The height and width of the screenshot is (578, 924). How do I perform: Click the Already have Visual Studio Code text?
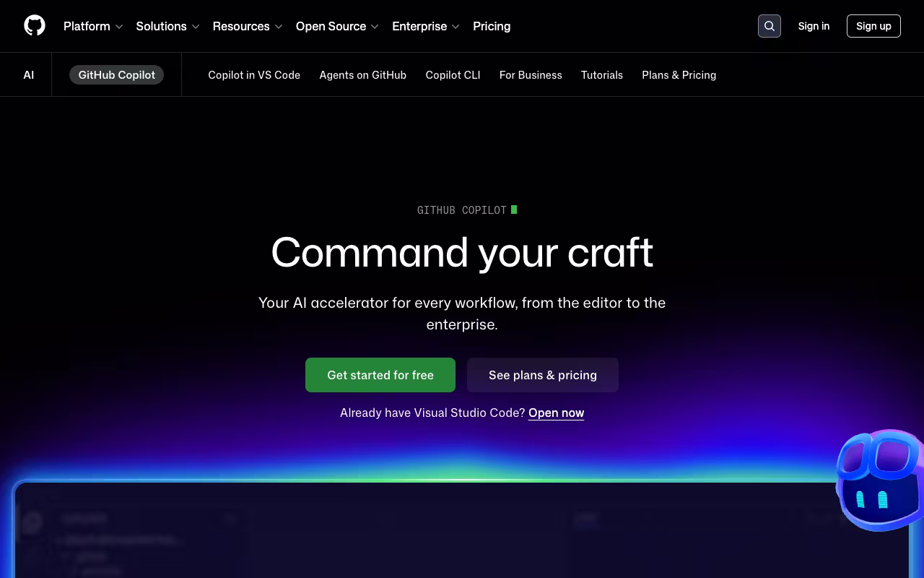click(432, 413)
